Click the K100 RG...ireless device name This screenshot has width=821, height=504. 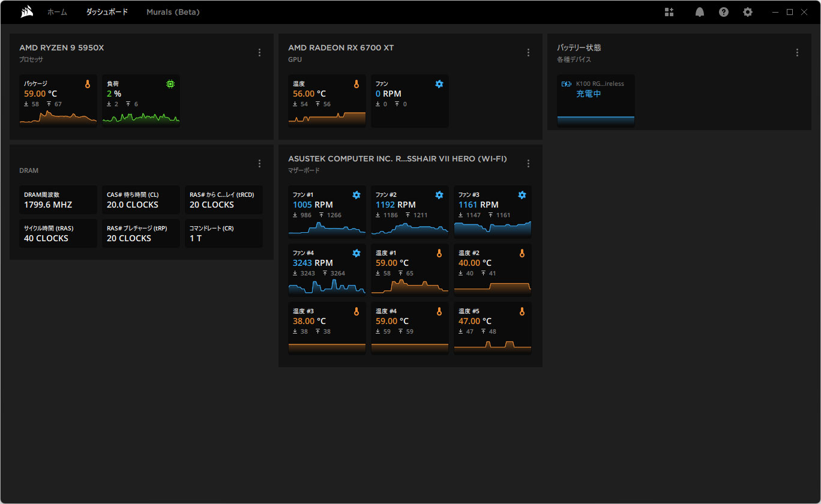click(600, 84)
